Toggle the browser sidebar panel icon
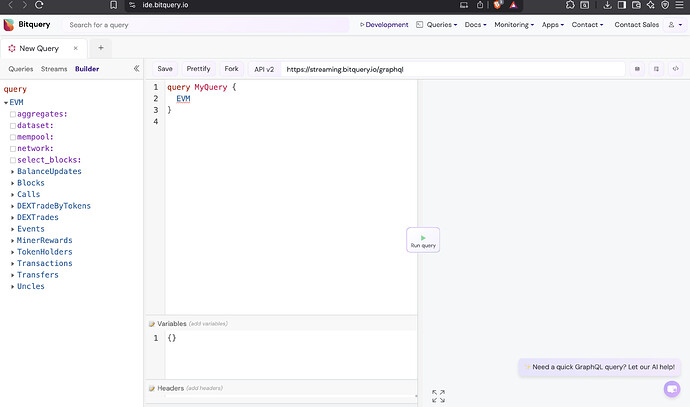Image resolution: width=690 pixels, height=407 pixels. point(622,5)
